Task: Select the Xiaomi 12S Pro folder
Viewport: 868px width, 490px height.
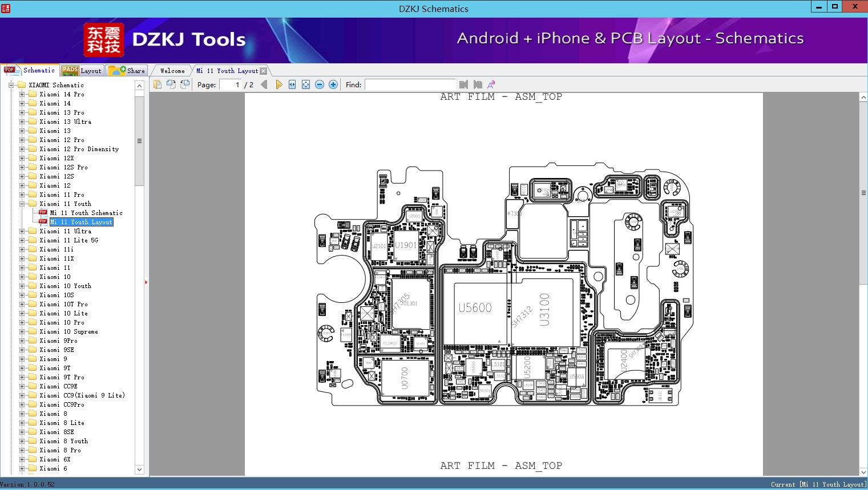Action: 64,167
